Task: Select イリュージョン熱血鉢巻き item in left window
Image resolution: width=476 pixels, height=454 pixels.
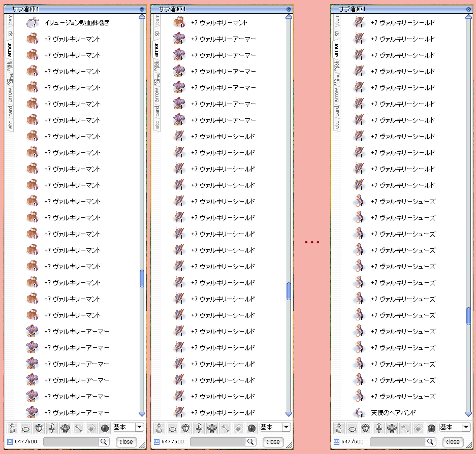Action: tap(76, 23)
